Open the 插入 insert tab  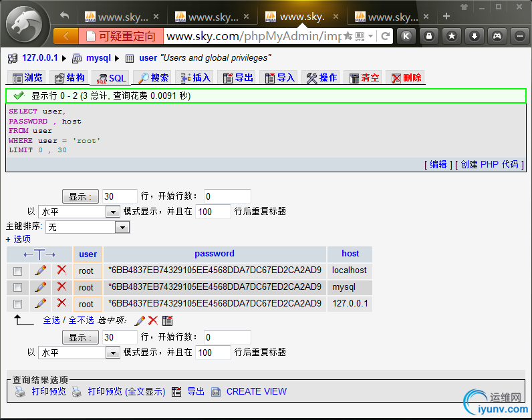click(x=195, y=78)
